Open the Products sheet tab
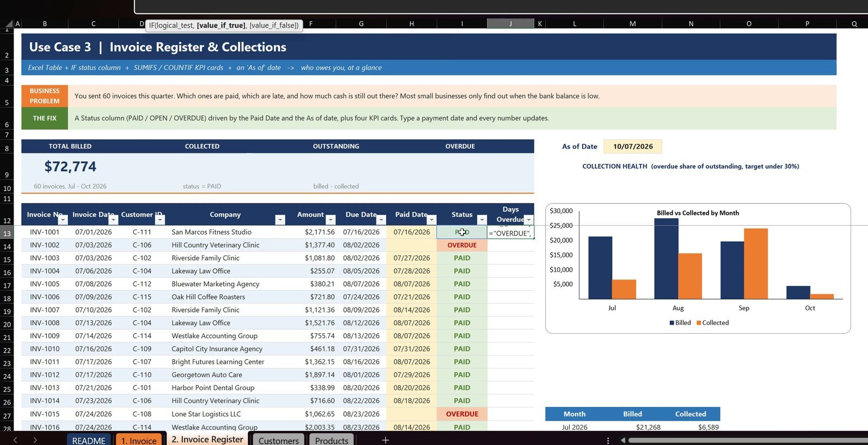The image size is (868, 445). click(x=331, y=440)
